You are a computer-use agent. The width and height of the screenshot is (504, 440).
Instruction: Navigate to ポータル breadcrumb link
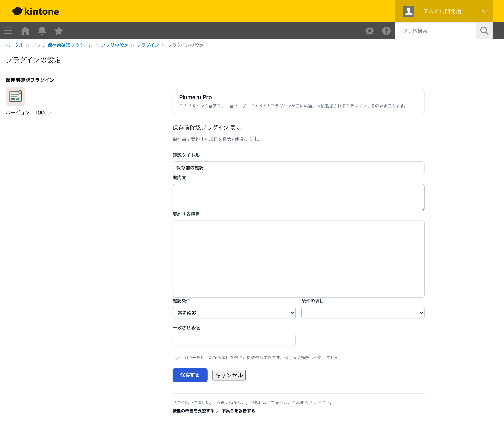[x=14, y=45]
